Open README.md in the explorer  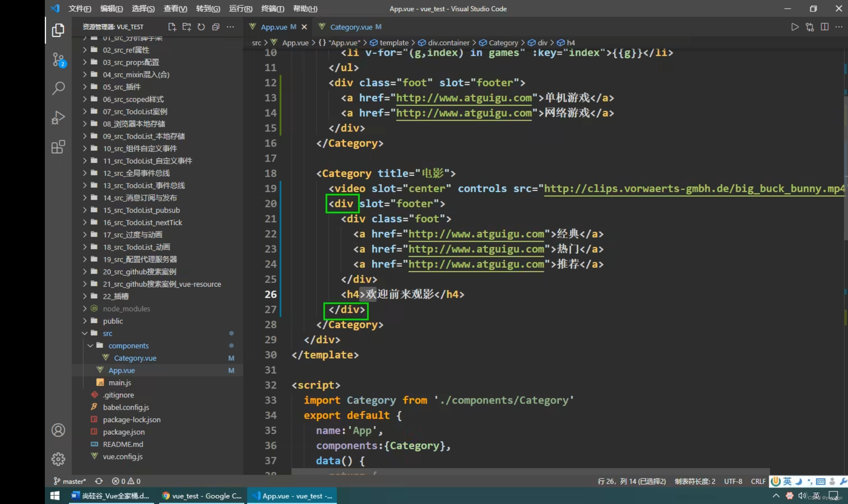[x=123, y=444]
